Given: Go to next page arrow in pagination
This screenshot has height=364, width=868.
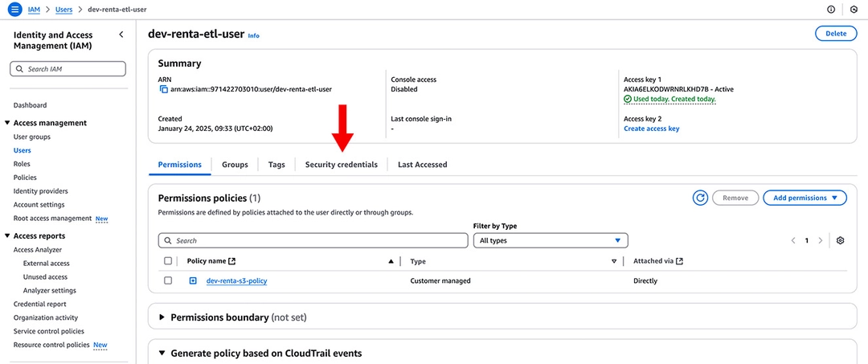Looking at the screenshot, I should (821, 240).
